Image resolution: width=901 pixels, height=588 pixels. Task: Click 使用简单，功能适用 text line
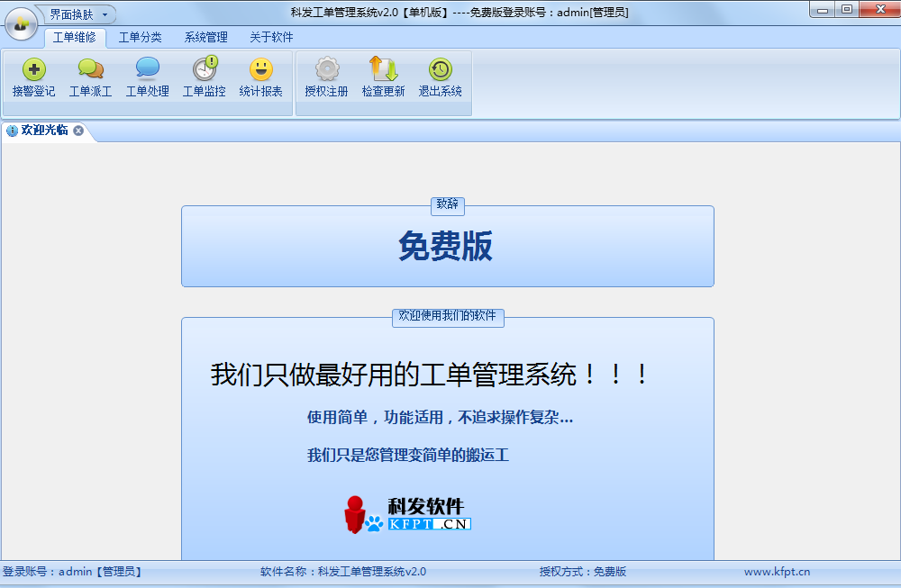[441, 418]
